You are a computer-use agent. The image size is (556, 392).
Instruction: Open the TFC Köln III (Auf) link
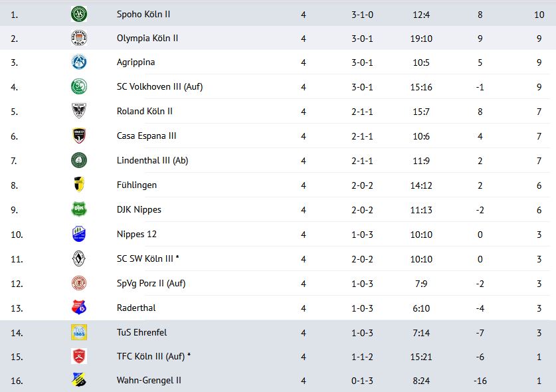[153, 357]
